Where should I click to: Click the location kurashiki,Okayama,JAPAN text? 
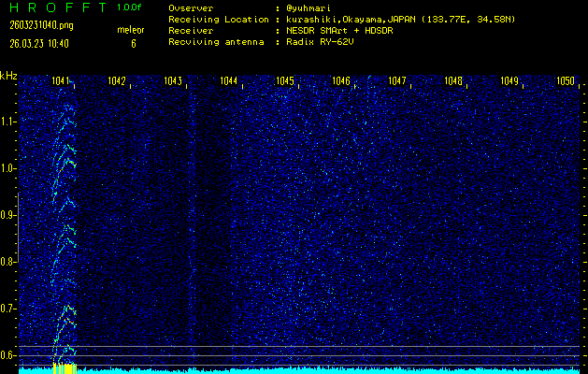click(351, 20)
